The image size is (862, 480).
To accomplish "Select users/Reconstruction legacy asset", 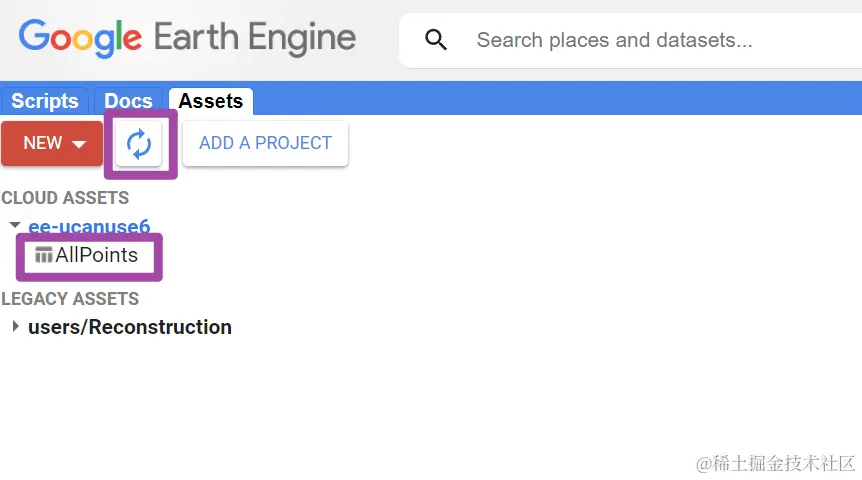I will tap(130, 327).
